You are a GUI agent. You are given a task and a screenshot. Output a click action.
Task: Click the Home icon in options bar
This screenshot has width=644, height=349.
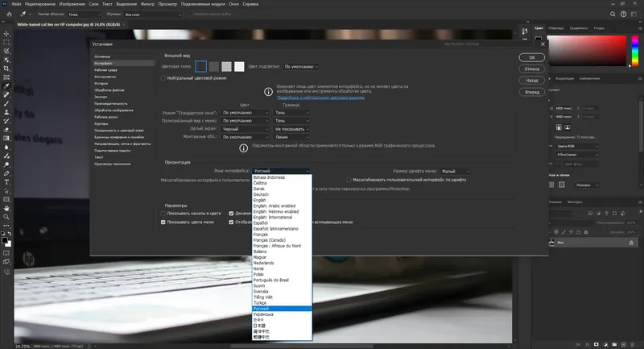coord(9,15)
